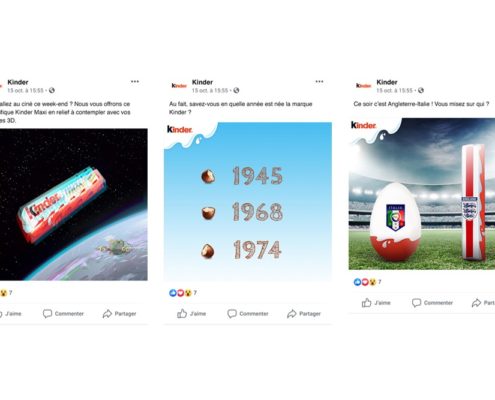Open the egg and bar stadium image
Image resolution: width=495 pixels, height=400 pixels.
[422, 194]
